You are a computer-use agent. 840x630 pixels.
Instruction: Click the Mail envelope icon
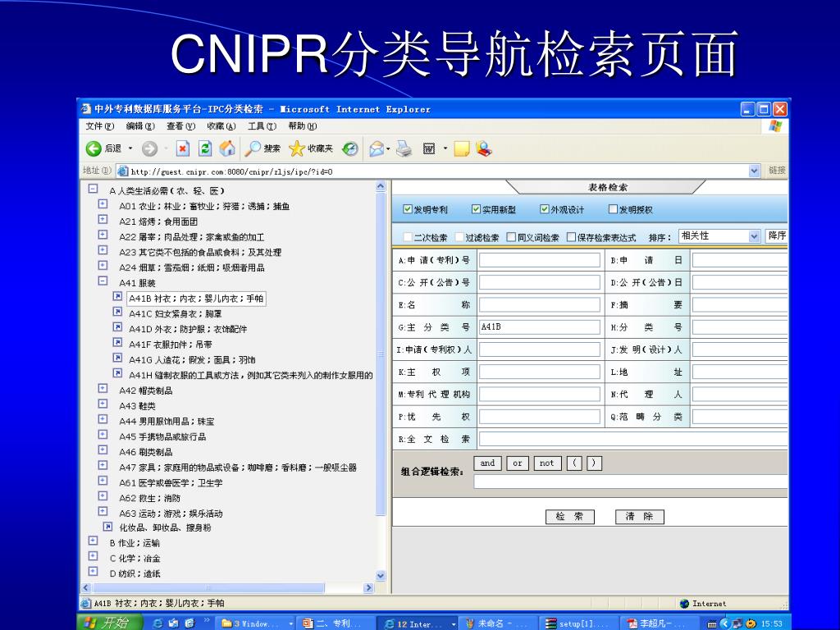click(377, 148)
